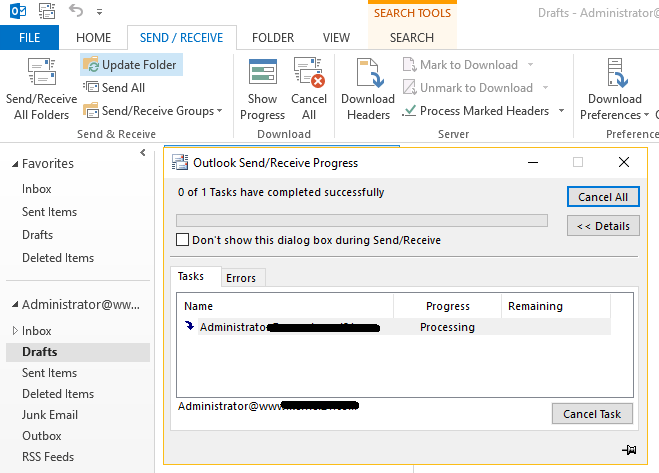
Task: Click the Outlook application icon in the title bar
Action: 18,11
